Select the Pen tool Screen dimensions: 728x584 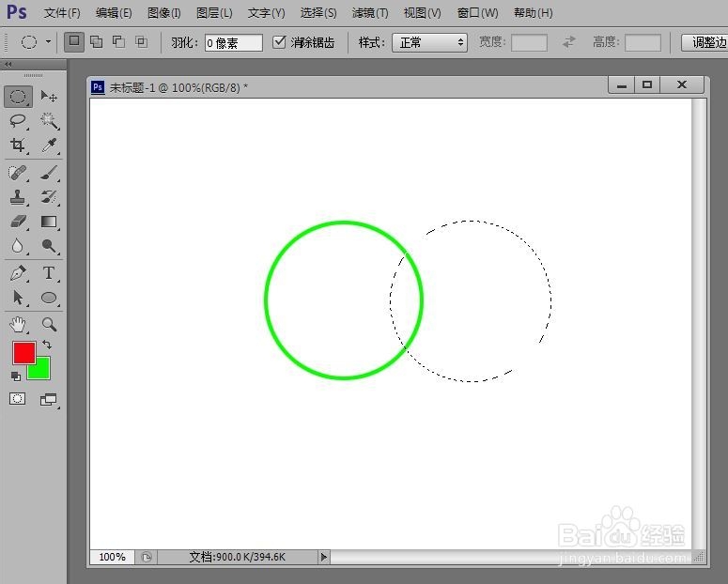pyautogui.click(x=18, y=273)
